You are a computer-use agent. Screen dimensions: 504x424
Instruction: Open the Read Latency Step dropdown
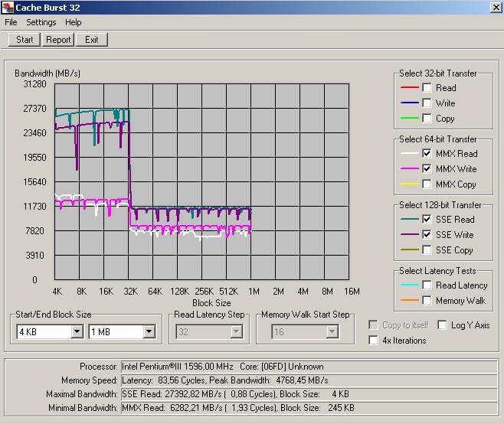coord(236,332)
